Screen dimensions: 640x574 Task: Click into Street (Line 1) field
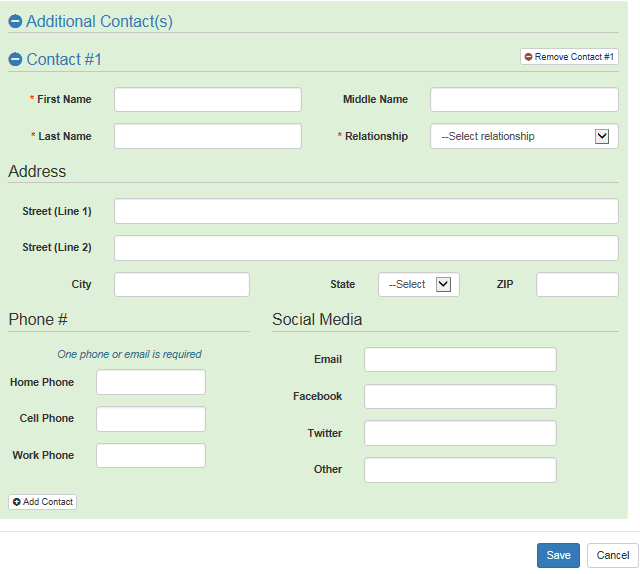click(366, 211)
